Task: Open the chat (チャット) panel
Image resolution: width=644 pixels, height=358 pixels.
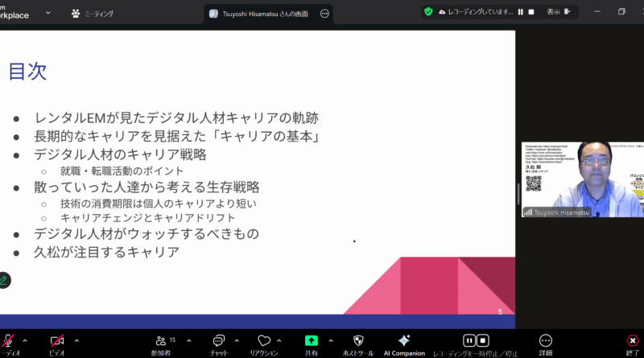Action: click(217, 341)
